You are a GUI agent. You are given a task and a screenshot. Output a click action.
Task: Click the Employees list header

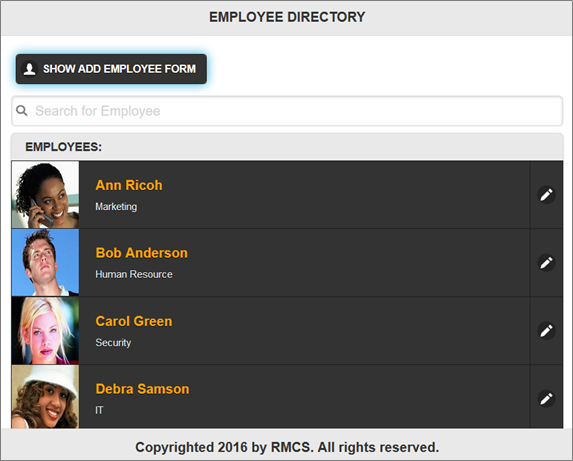pos(287,147)
